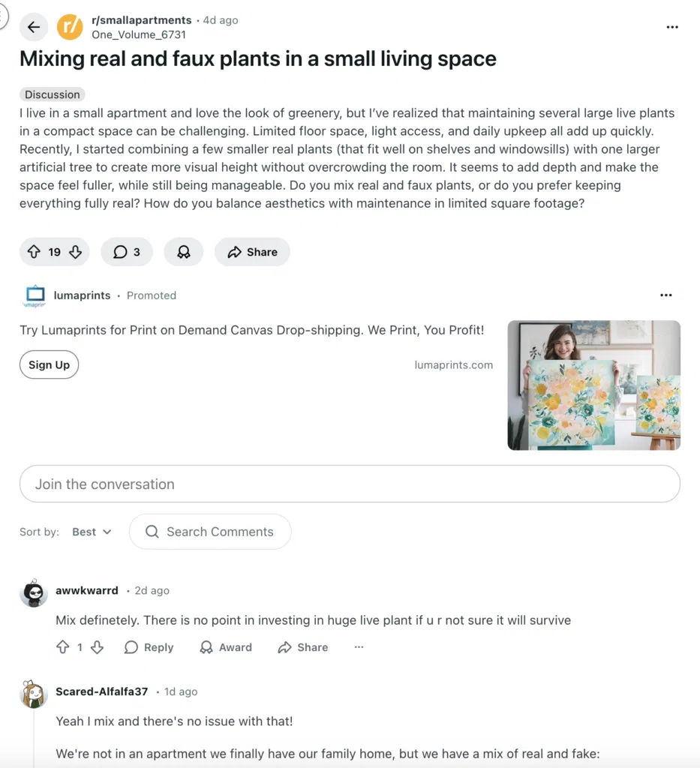This screenshot has width=700, height=768.
Task: Give an award to the main post
Action: pos(183,251)
